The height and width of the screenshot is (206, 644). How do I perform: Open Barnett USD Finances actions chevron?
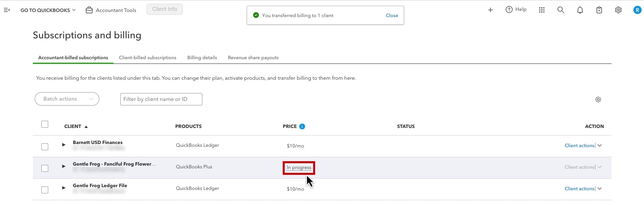[600, 145]
